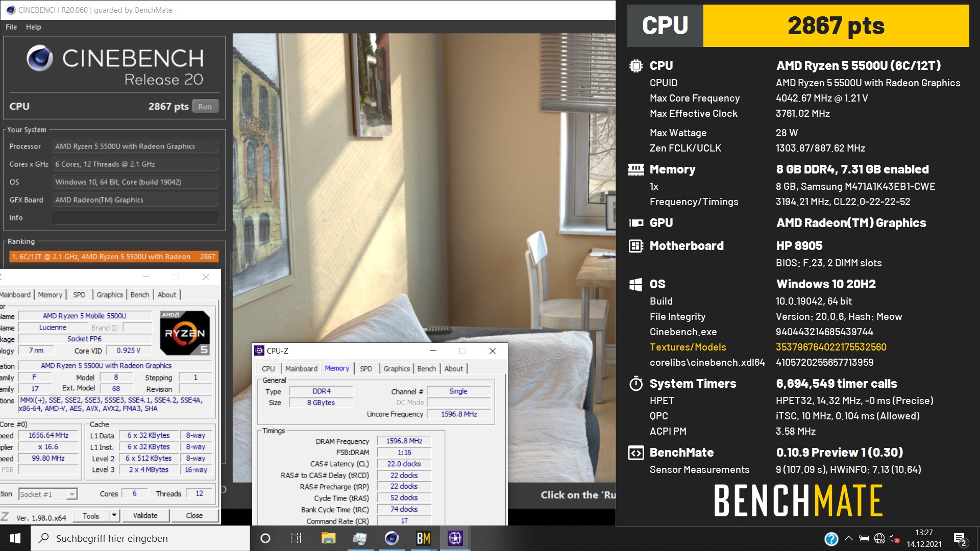Open BenchMate via BM taskbar icon
980x551 pixels.
423,538
